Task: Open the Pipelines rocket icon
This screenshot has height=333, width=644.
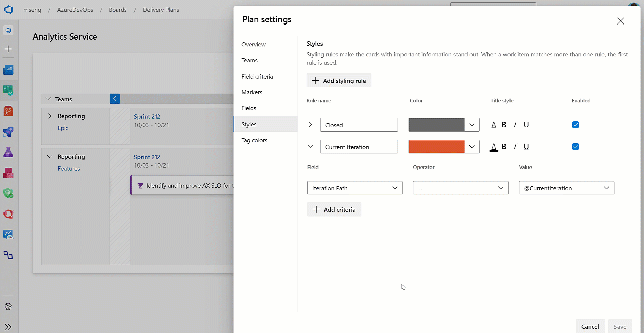Action: (x=8, y=132)
